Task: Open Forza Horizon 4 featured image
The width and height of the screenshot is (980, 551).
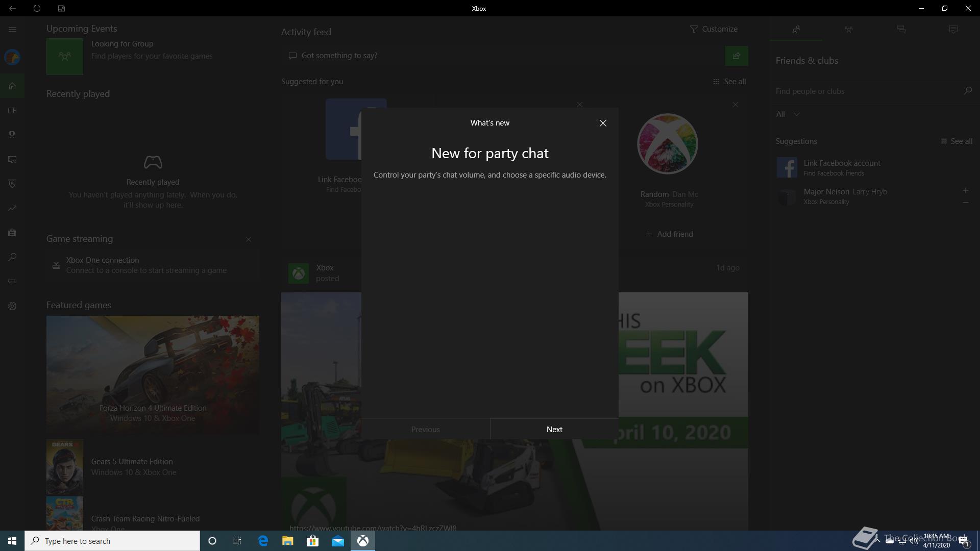Action: coord(153,374)
